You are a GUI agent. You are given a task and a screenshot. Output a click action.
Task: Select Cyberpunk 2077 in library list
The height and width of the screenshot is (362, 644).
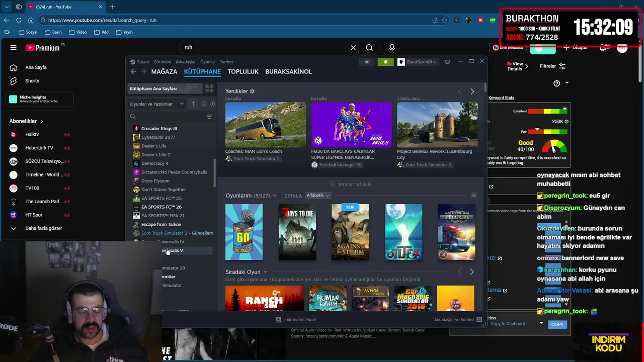tap(158, 137)
